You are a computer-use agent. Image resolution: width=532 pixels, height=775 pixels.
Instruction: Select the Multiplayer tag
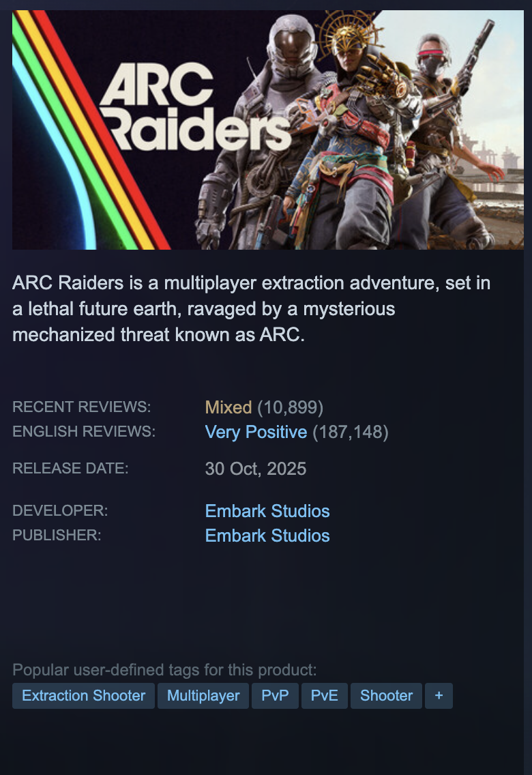(x=203, y=695)
